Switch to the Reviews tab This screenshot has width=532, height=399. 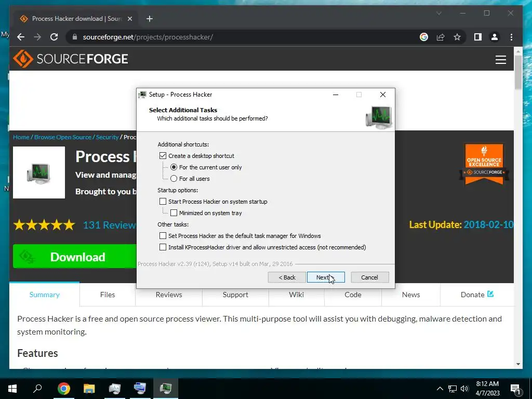169,295
